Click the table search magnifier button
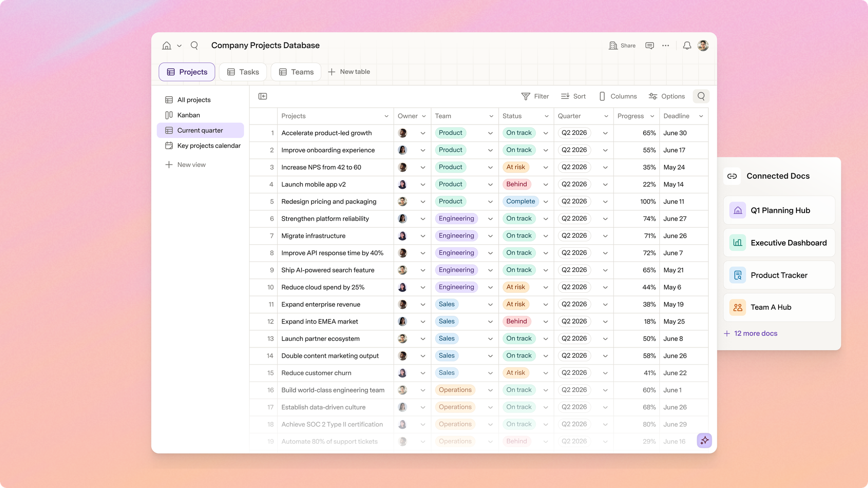The image size is (868, 488). pos(701,96)
